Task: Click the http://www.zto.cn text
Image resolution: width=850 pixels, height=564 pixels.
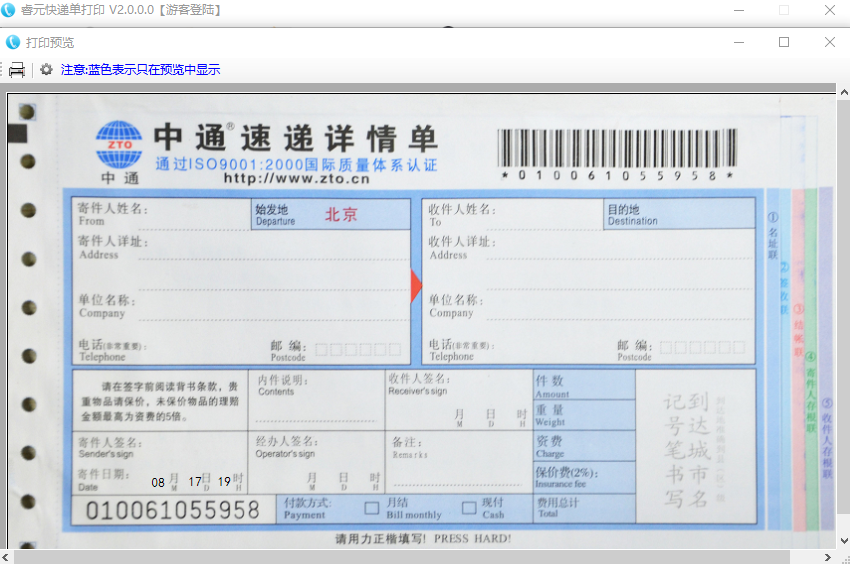Action: [x=297, y=178]
